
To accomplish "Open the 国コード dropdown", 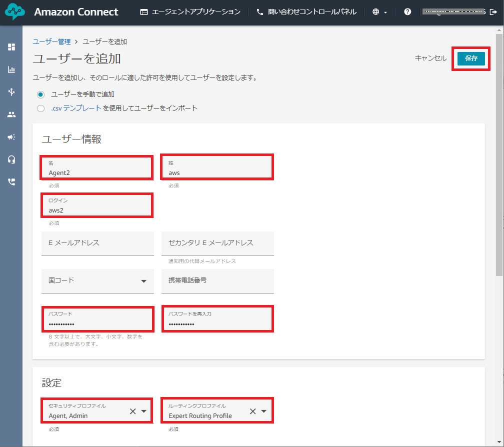I will coord(97,281).
